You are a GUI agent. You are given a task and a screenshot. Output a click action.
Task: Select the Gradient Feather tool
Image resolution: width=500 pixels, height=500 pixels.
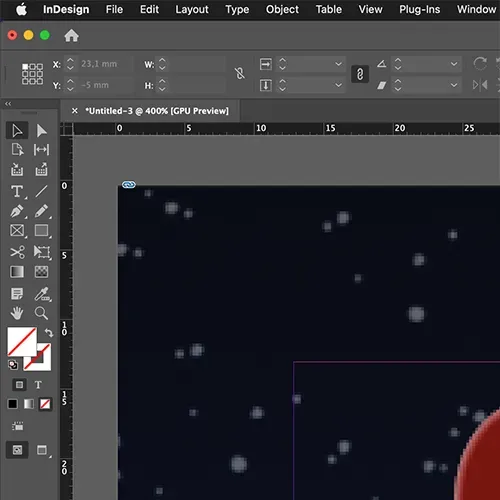[x=41, y=272]
